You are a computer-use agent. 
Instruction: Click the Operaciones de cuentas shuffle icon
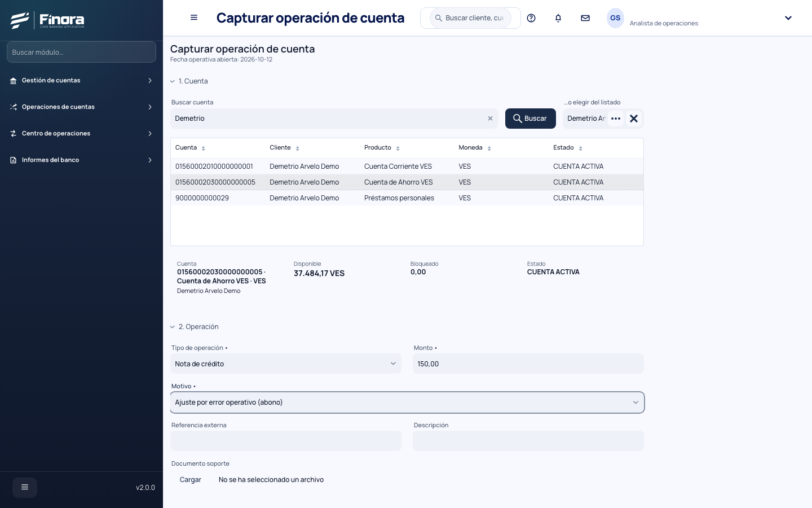coord(14,107)
